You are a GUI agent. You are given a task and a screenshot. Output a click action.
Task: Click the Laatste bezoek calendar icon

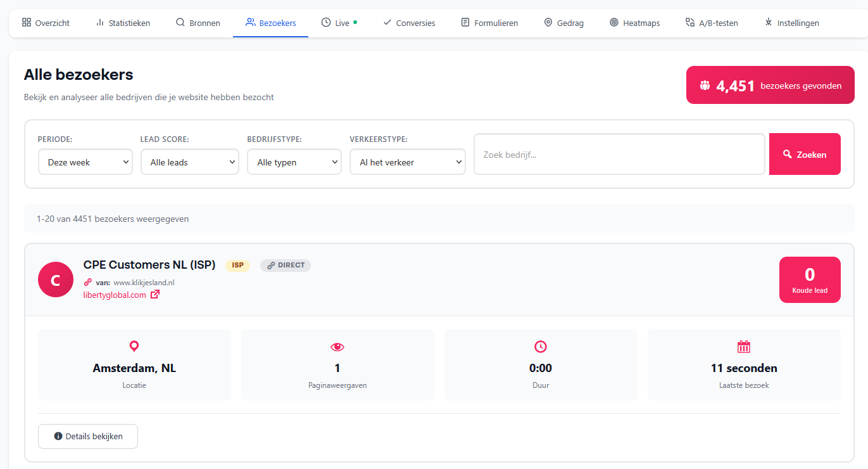744,347
